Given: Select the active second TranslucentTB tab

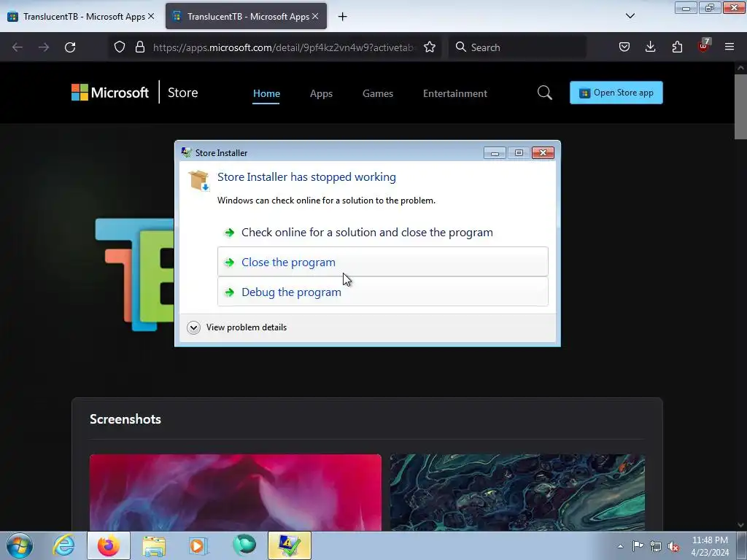Looking at the screenshot, I should click(x=246, y=16).
